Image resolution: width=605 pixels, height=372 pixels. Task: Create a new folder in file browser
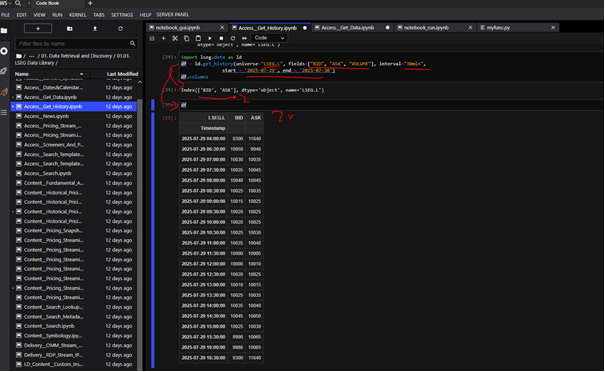click(x=69, y=29)
